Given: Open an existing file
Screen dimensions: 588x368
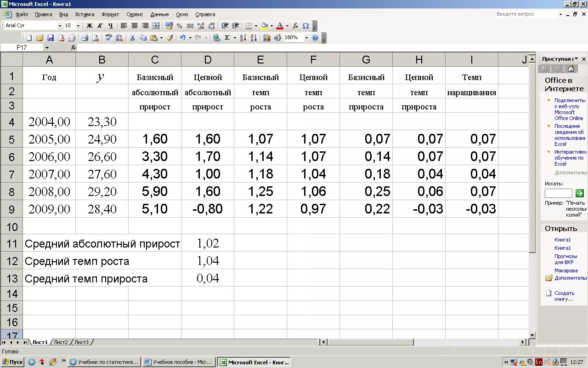Looking at the screenshot, I should 40,38.
